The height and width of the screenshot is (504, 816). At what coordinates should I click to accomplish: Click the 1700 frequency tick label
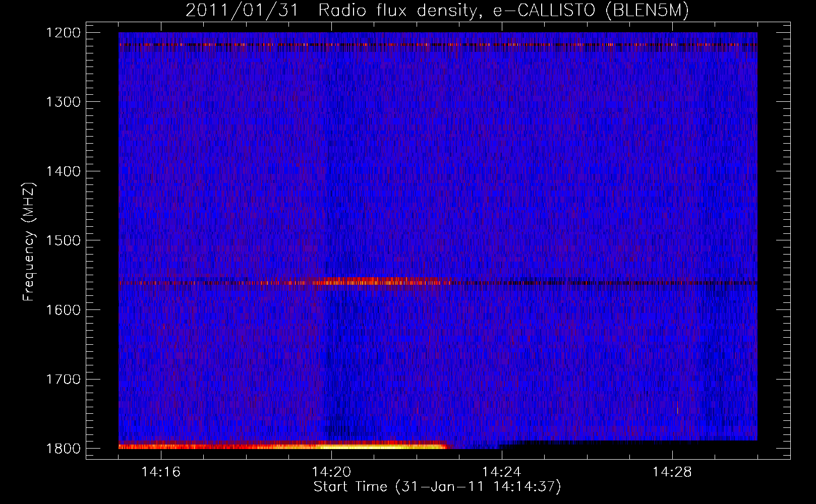(64, 379)
